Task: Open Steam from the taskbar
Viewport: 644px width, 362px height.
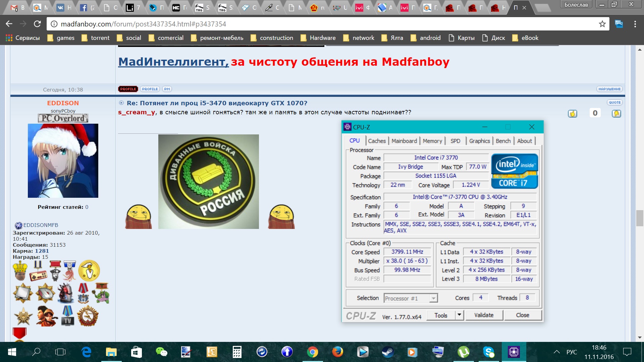Action: point(388,352)
